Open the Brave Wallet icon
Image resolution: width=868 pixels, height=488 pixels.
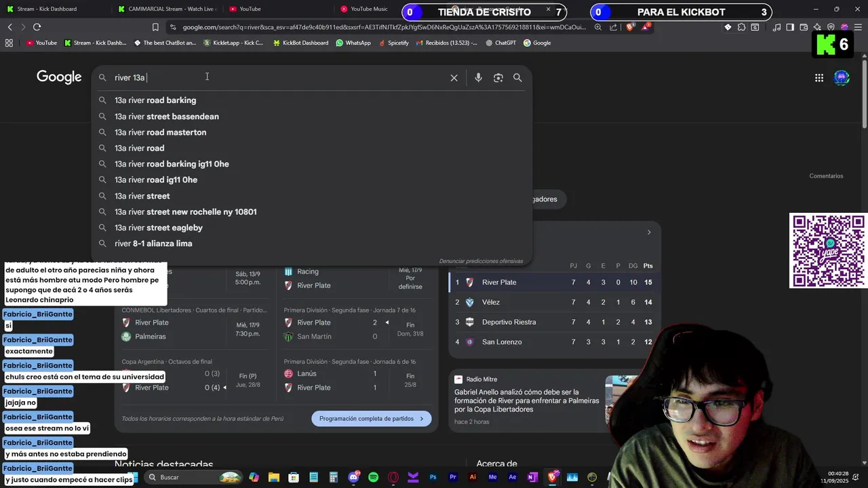(804, 27)
